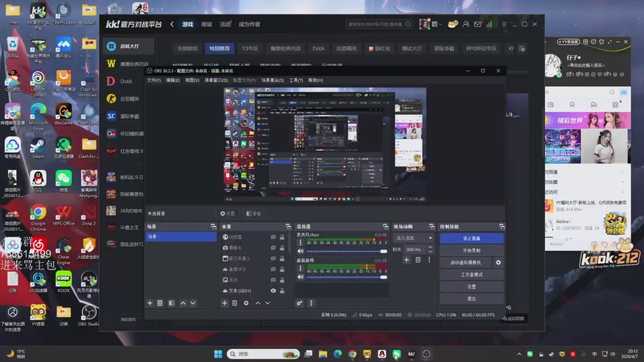The image size is (644, 362).
Task: Open Mic/Aux three-dot options in mixer
Action: tap(300, 242)
